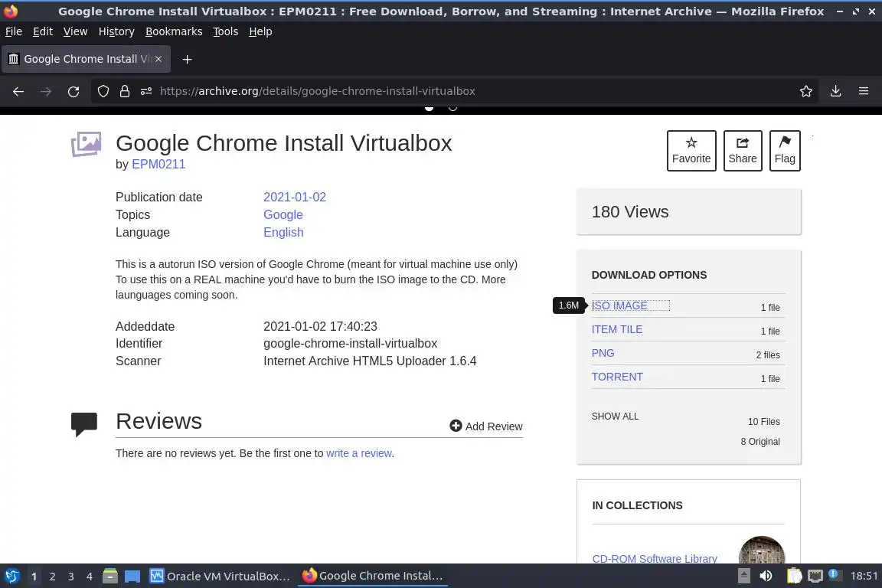Open the Google topic link
The height and width of the screenshot is (588, 882).
click(x=283, y=215)
